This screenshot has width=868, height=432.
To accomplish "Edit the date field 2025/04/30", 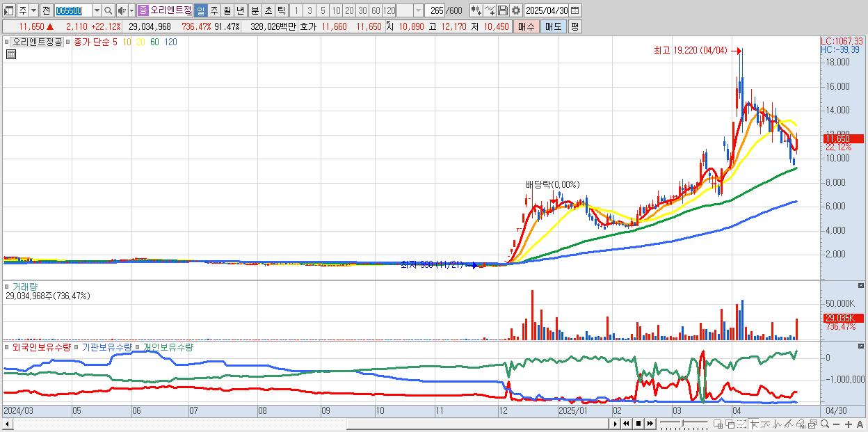I will point(547,10).
